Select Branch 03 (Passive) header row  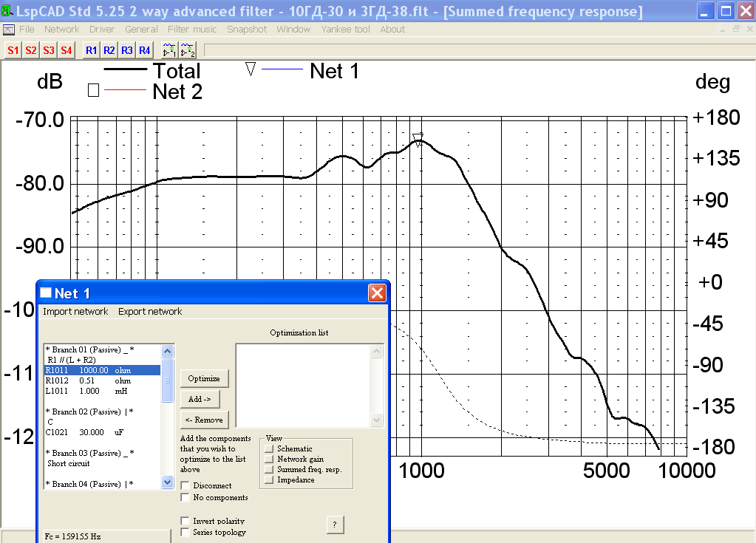click(102, 453)
